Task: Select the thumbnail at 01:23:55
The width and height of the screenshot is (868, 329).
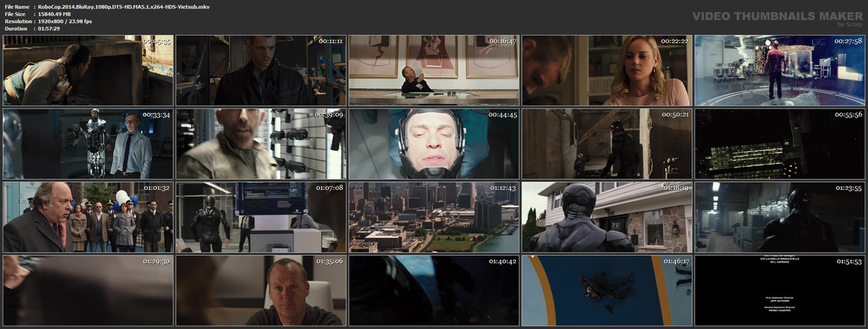Action: (x=780, y=217)
